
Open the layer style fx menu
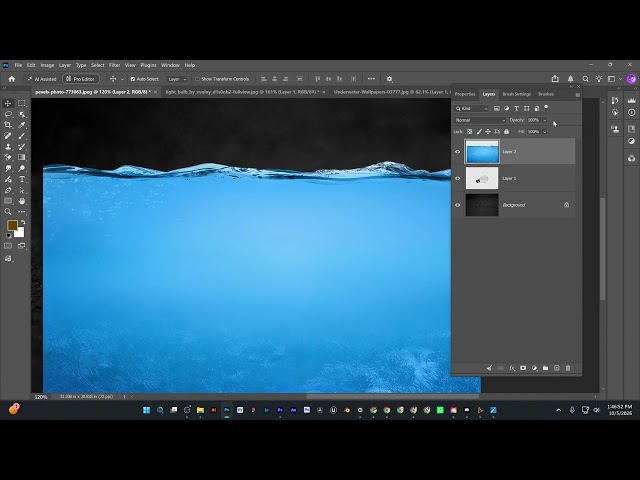(512, 368)
